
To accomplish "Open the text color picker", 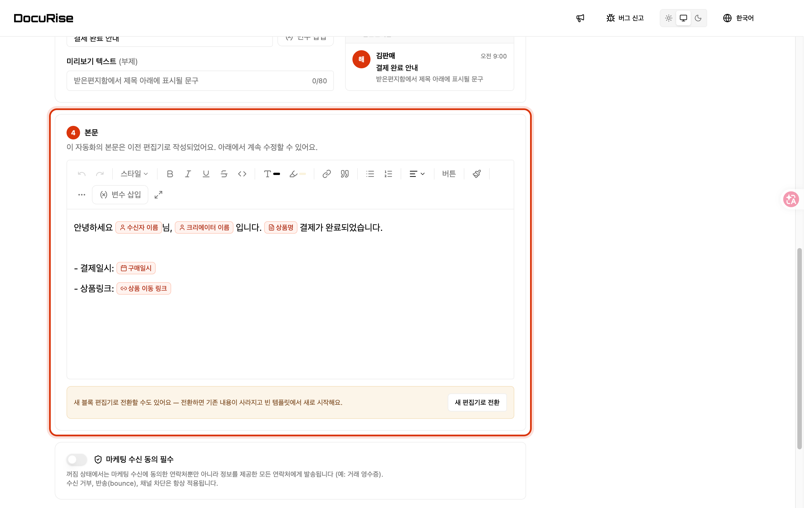I will (x=272, y=174).
